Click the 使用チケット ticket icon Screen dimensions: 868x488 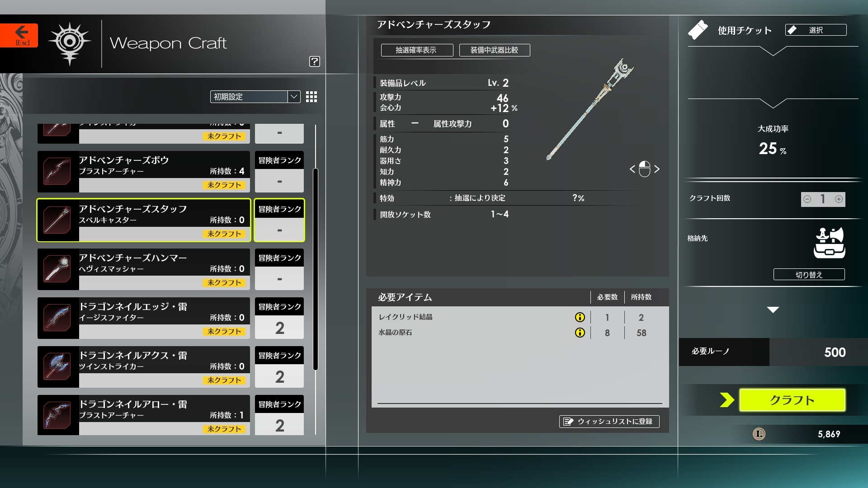[x=698, y=30]
